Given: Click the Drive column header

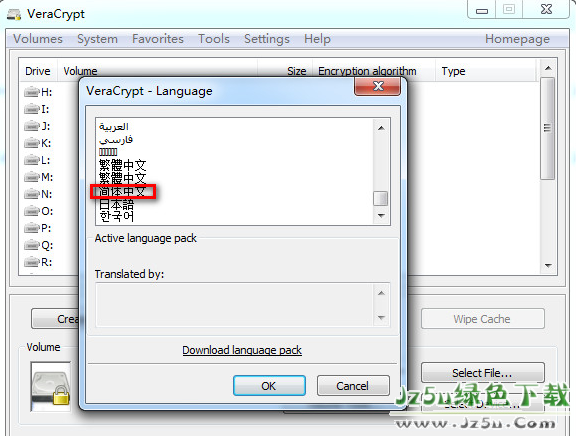Looking at the screenshot, I should [x=38, y=71].
